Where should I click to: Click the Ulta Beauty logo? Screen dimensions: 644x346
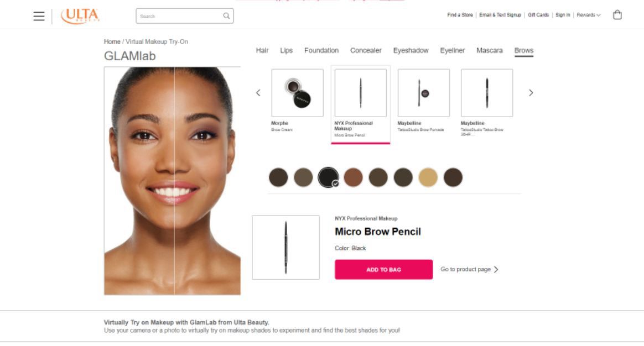point(80,16)
